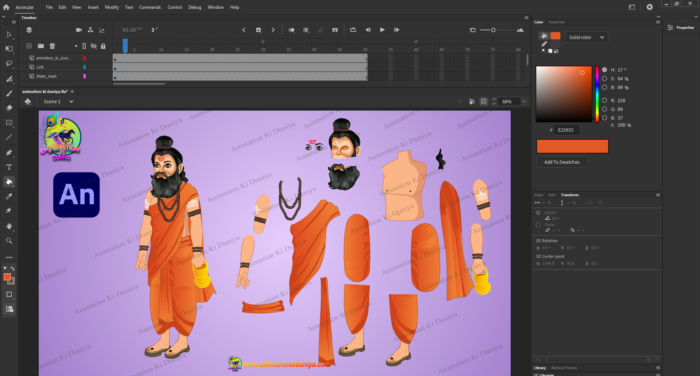The image size is (700, 376).
Task: Toggle Edit Multiple Frames icon
Action: [306, 30]
